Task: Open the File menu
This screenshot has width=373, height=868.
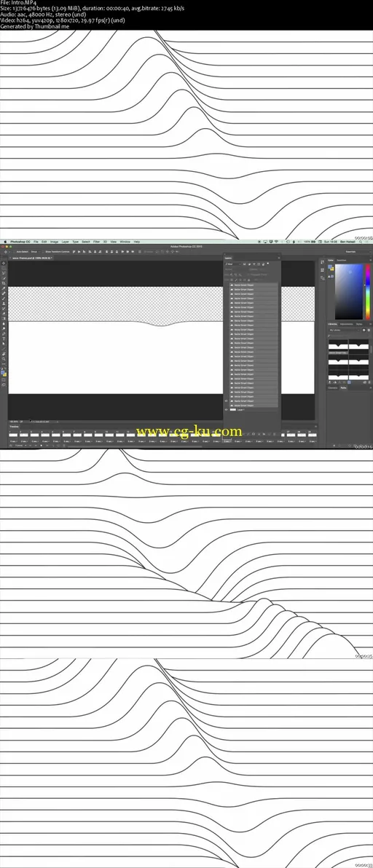Action: point(36,242)
